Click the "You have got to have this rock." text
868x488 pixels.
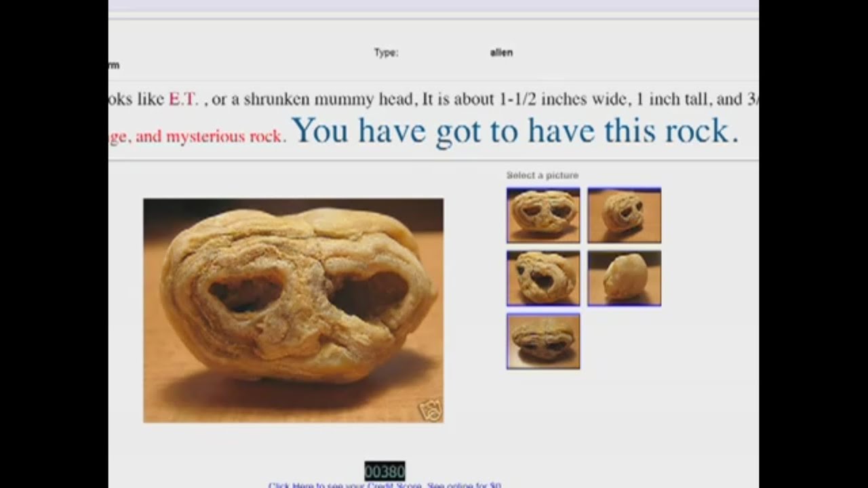pyautogui.click(x=515, y=131)
